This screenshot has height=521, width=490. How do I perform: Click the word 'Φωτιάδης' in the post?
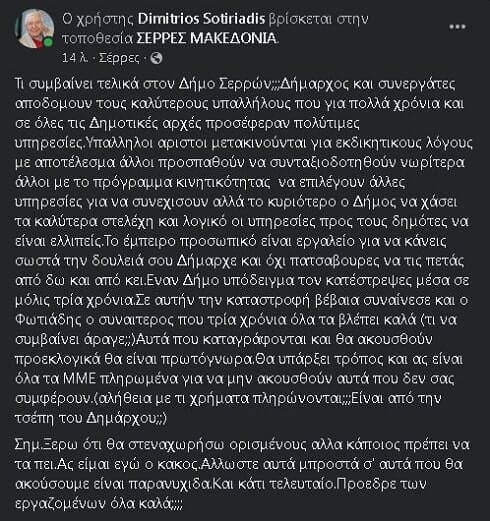click(48, 320)
